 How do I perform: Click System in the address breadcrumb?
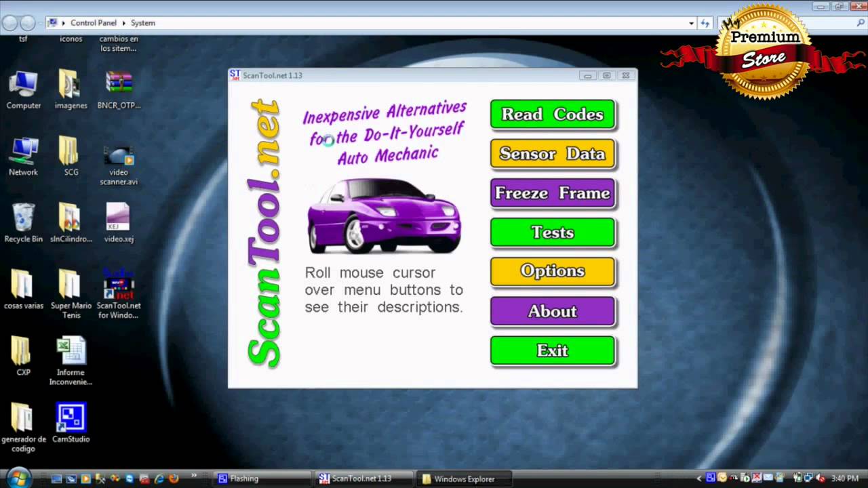(x=143, y=23)
